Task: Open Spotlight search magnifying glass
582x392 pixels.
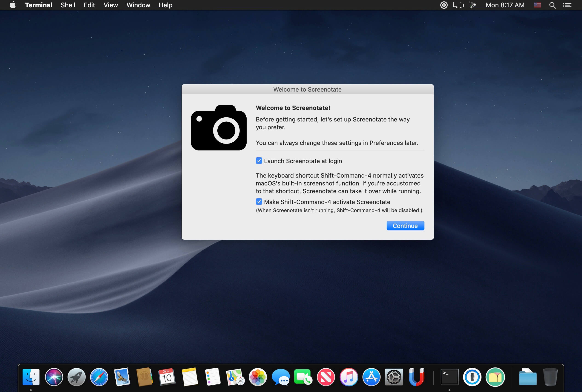Action: (552, 5)
